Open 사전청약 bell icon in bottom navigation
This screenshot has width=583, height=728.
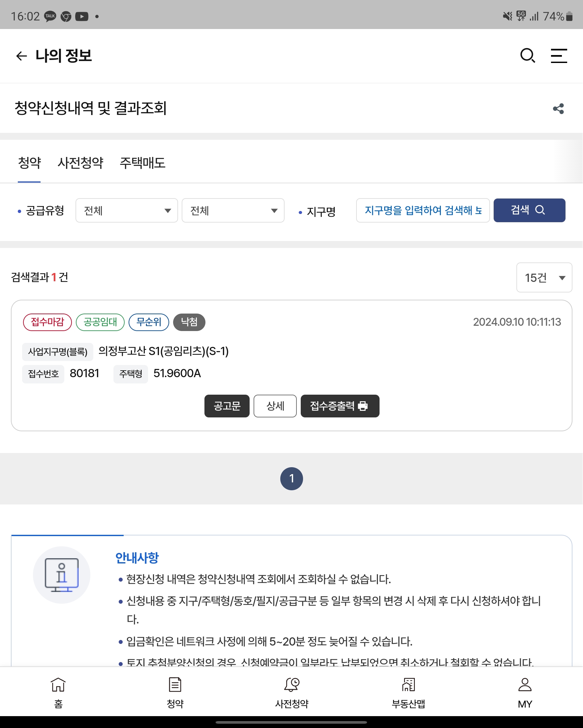coord(292,692)
